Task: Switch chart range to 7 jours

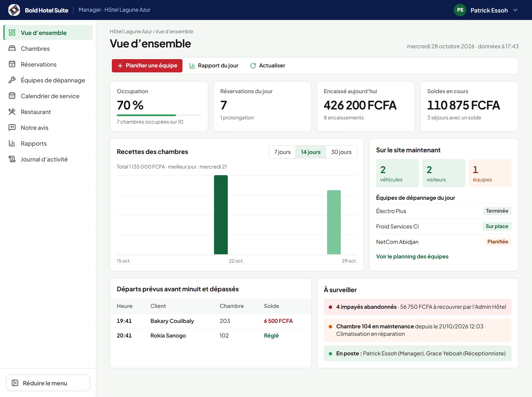Action: [282, 152]
